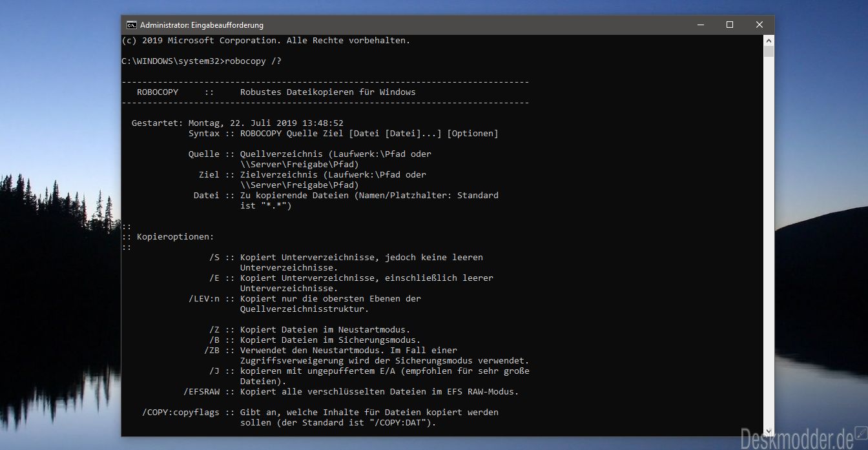Click the '/B' Sicherungsmodus option line

[315, 340]
